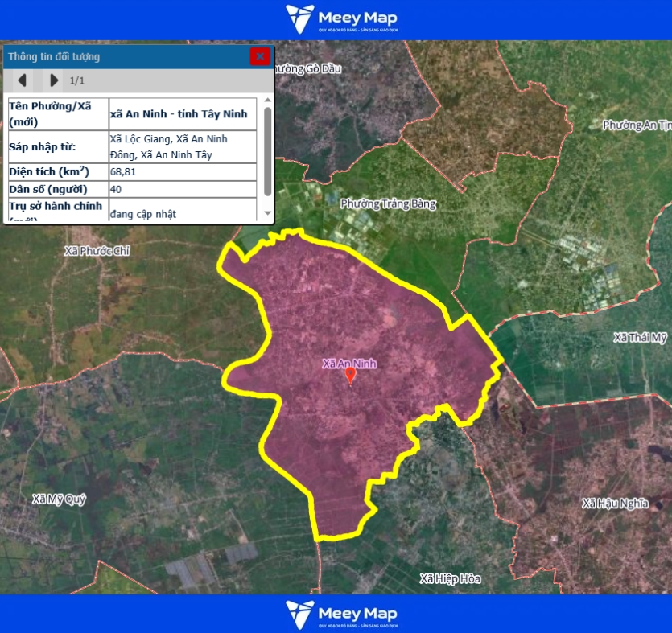
Task: Click the Thông tin đối tượng title bar
Action: [x=121, y=57]
